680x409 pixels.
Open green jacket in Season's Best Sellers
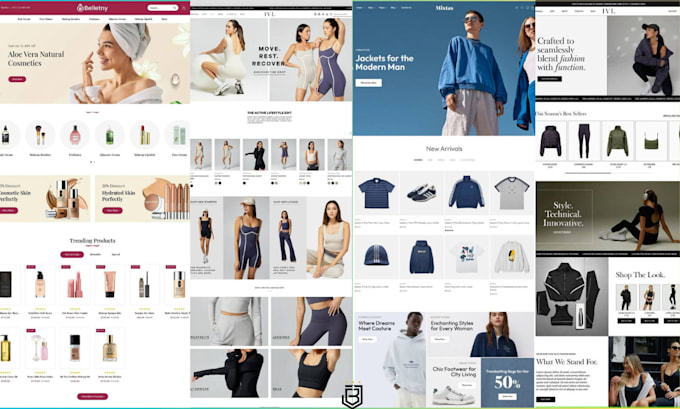(618, 141)
